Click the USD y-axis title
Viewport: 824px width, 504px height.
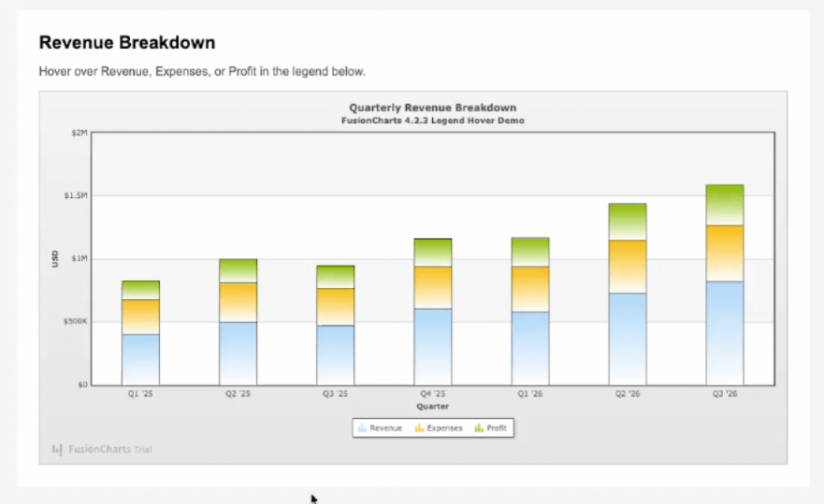pyautogui.click(x=54, y=259)
